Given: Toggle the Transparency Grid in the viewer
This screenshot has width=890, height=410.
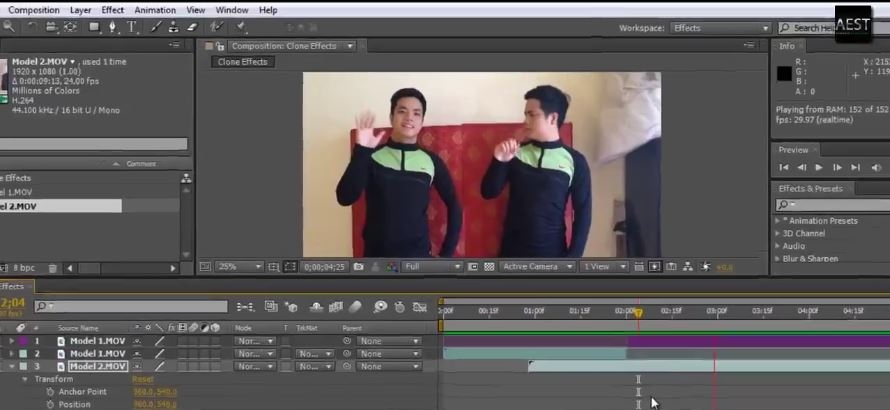Looking at the screenshot, I should point(489,266).
